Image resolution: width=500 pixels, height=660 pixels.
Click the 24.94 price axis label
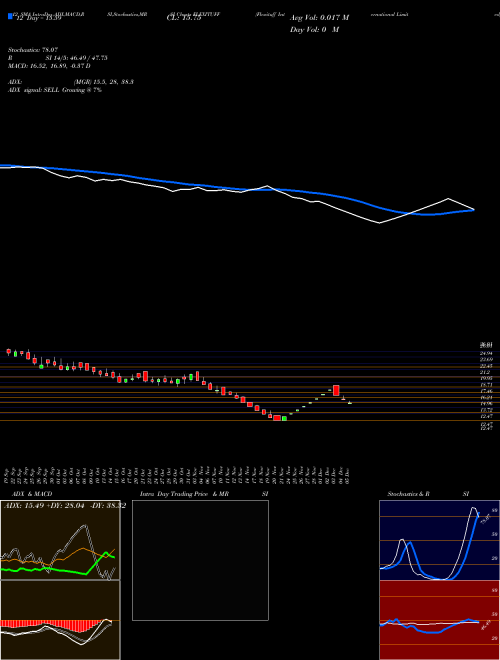486,354
